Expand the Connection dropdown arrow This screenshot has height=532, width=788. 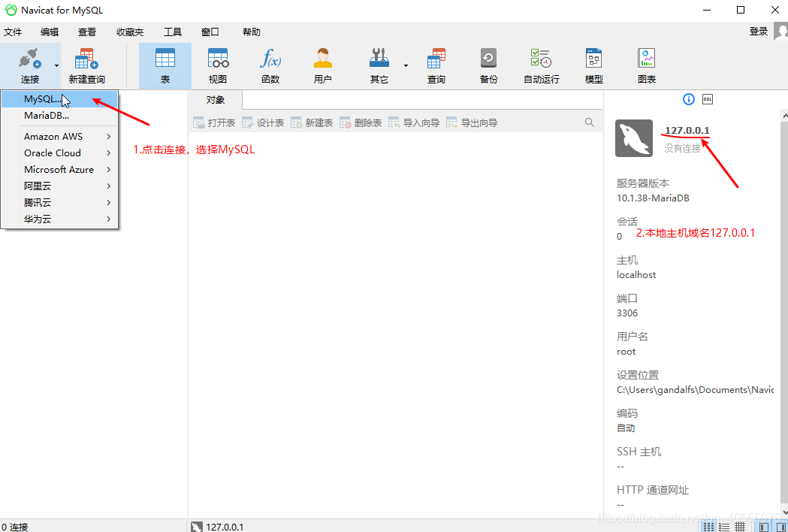point(57,65)
